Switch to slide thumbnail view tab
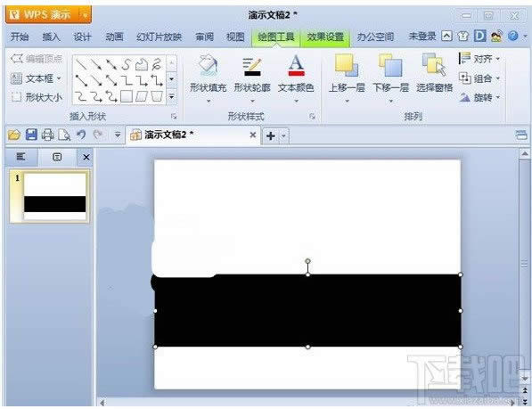The height and width of the screenshot is (409, 532). tap(57, 157)
